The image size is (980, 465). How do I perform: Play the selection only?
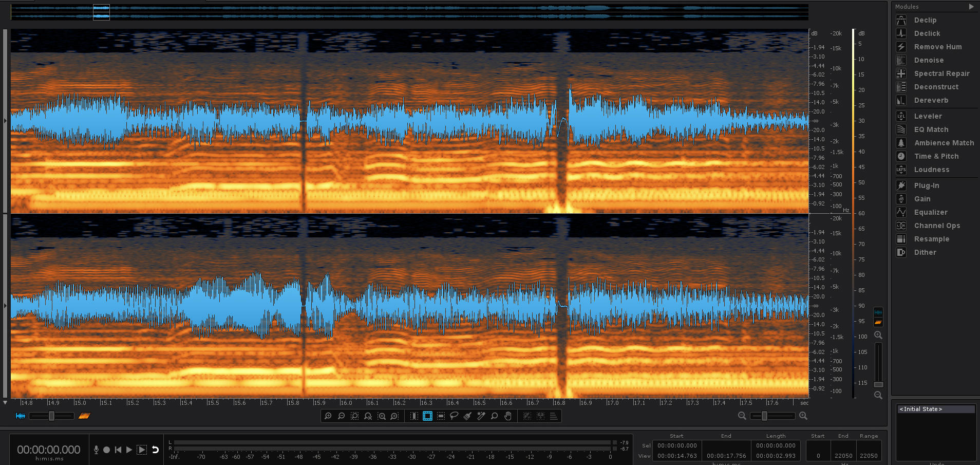click(142, 450)
